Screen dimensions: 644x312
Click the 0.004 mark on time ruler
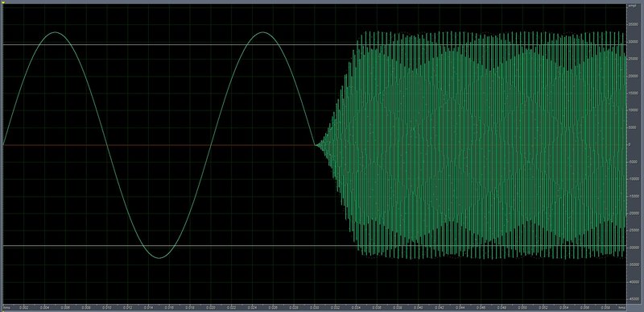coord(45,307)
